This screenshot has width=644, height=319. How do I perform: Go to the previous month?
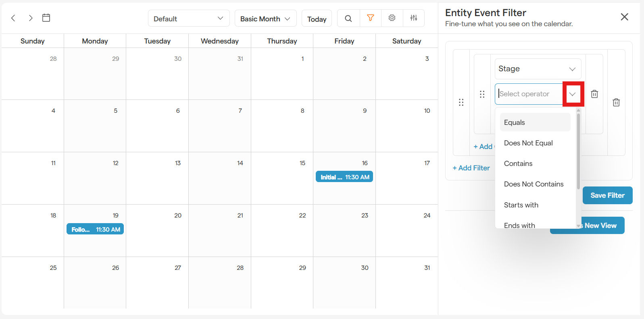point(13,18)
